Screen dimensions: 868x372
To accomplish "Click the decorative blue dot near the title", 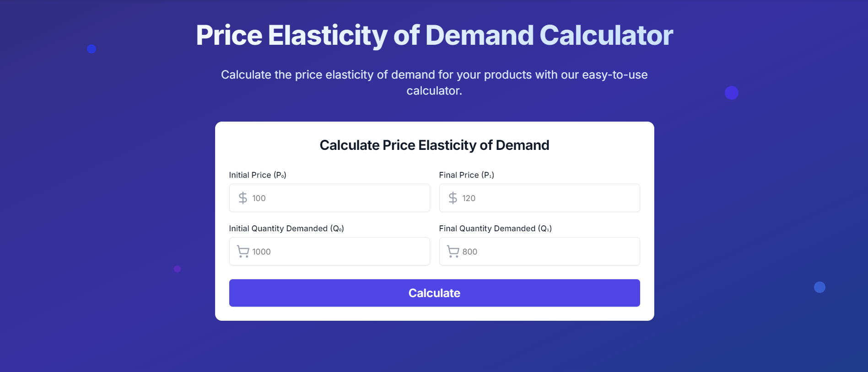I will point(92,48).
